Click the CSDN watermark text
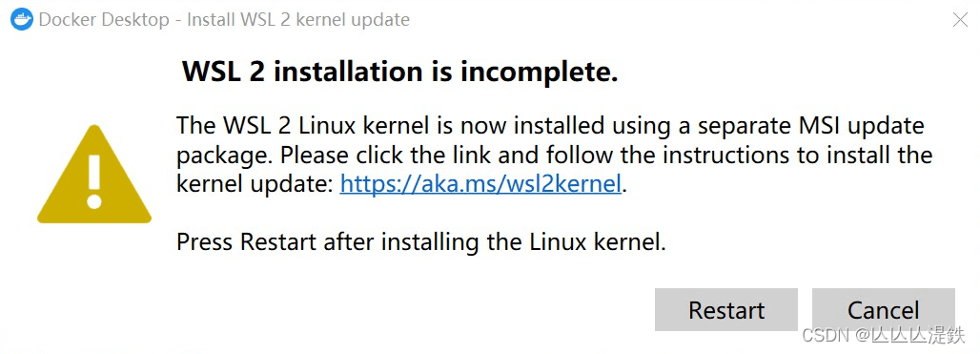The height and width of the screenshot is (354, 980). pos(884,335)
